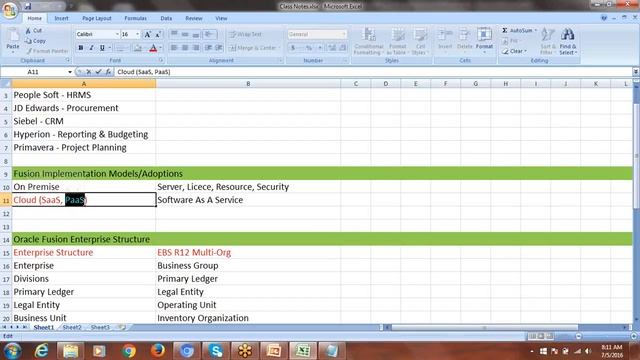Select cell 'Software As A Service'
The image size is (640, 360).
248,200
